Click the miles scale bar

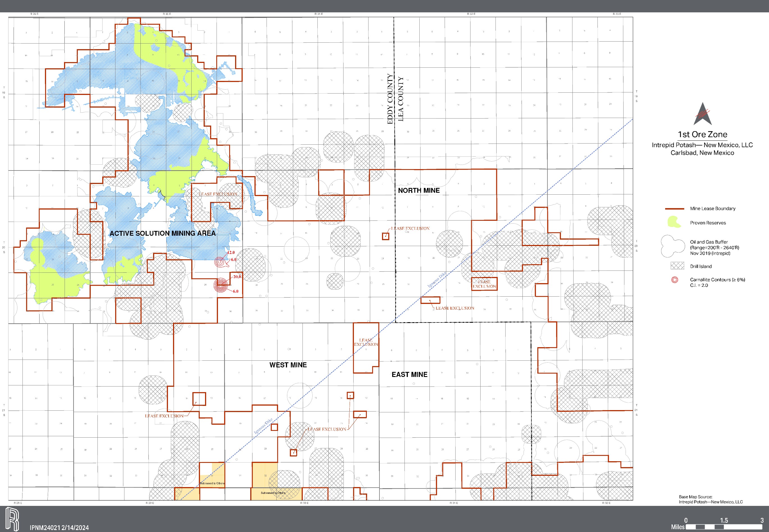point(724,527)
